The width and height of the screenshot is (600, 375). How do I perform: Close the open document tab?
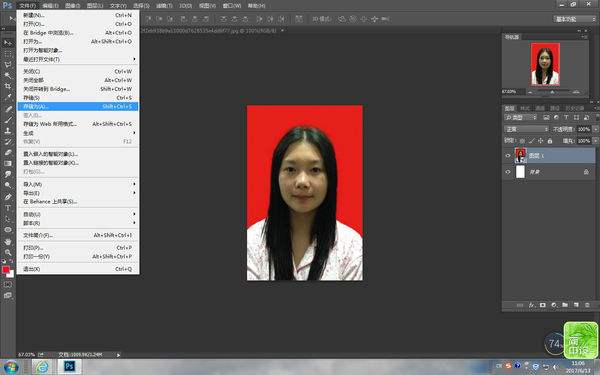pos(282,30)
